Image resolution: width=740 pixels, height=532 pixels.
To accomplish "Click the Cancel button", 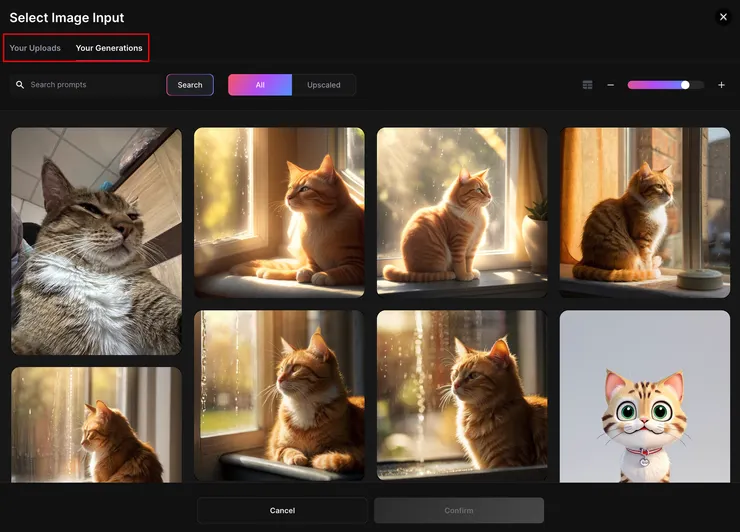I will tap(282, 510).
